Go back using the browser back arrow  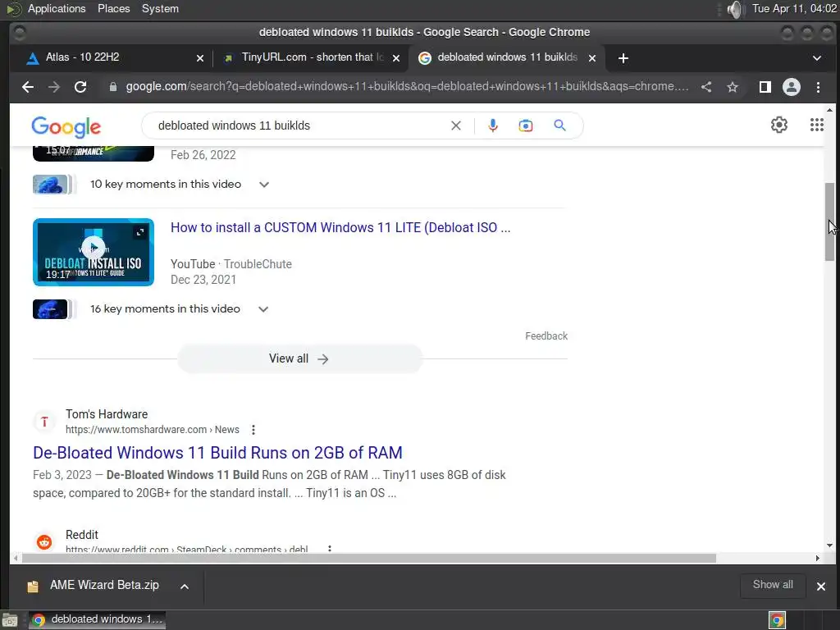tap(28, 87)
